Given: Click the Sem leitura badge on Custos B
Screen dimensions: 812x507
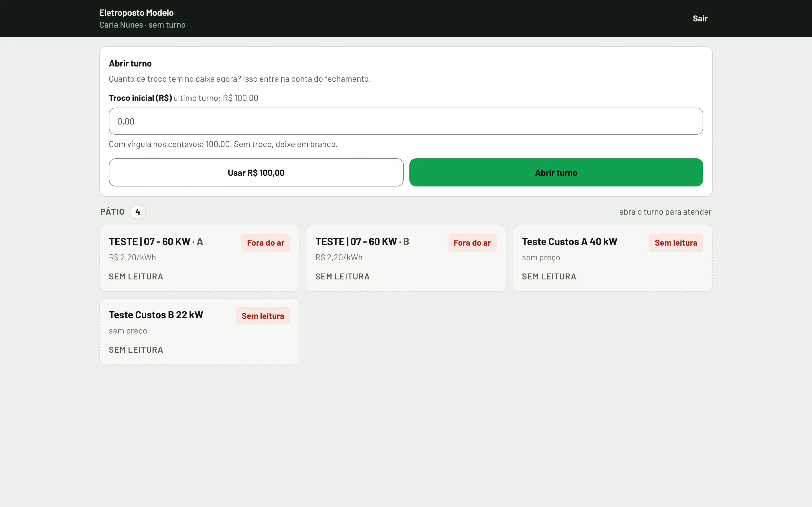Looking at the screenshot, I should tap(263, 316).
